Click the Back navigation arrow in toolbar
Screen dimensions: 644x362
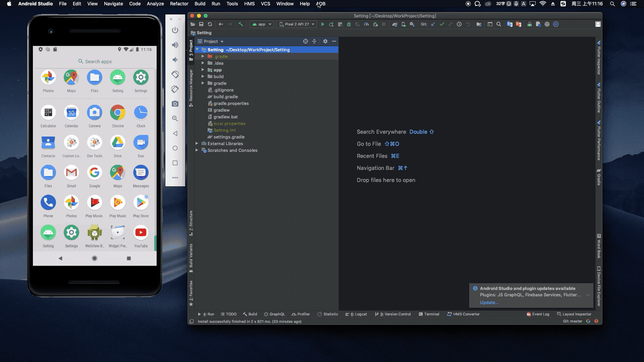(x=221, y=24)
